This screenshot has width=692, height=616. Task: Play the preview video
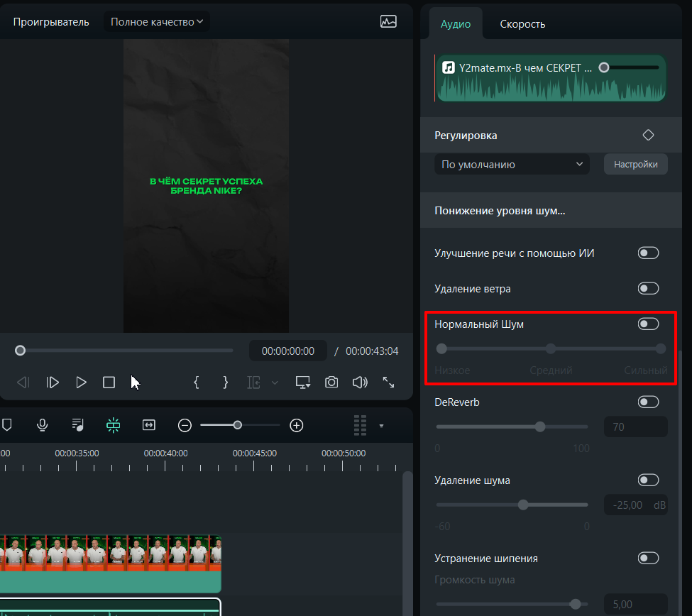(81, 382)
